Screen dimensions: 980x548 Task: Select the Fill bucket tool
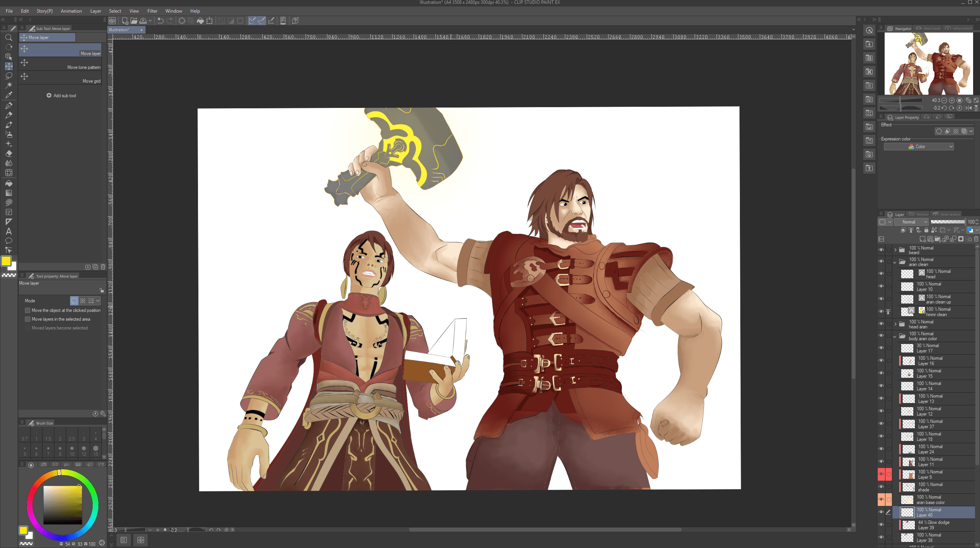[x=8, y=183]
